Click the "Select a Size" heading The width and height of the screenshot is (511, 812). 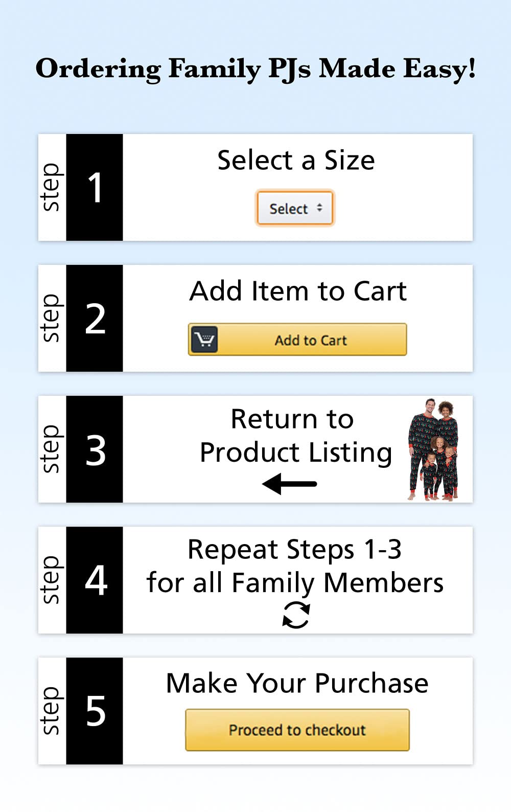click(x=296, y=161)
